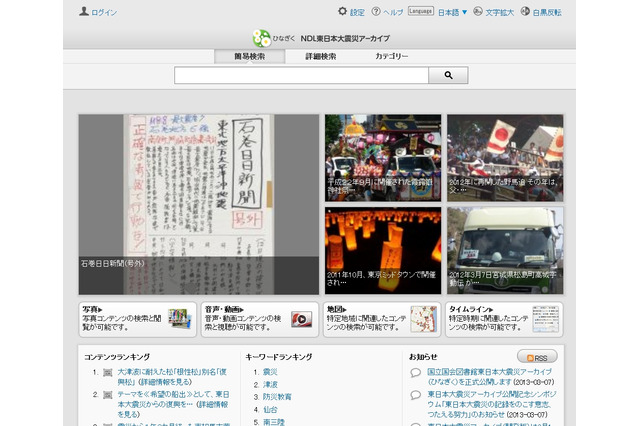Switch to the 詳細検索 tab
Screen dimensions: 640x426
coord(321,56)
